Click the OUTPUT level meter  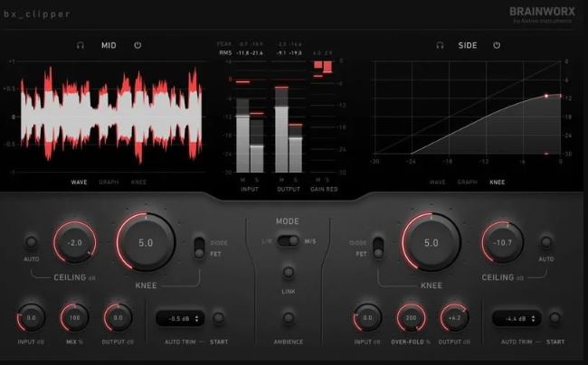[289, 117]
